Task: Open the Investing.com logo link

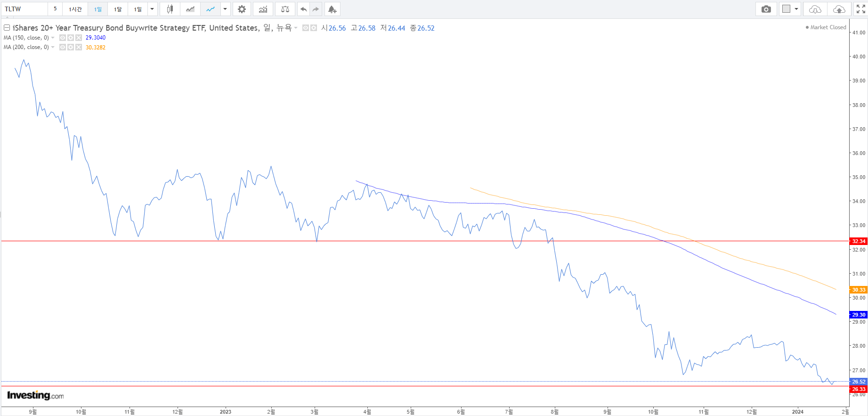Action: click(x=35, y=395)
